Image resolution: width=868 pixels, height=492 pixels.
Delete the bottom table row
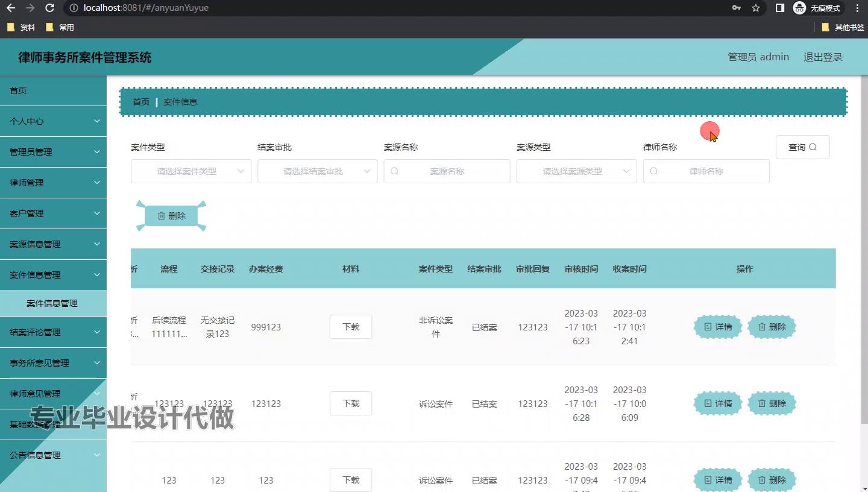tap(772, 480)
